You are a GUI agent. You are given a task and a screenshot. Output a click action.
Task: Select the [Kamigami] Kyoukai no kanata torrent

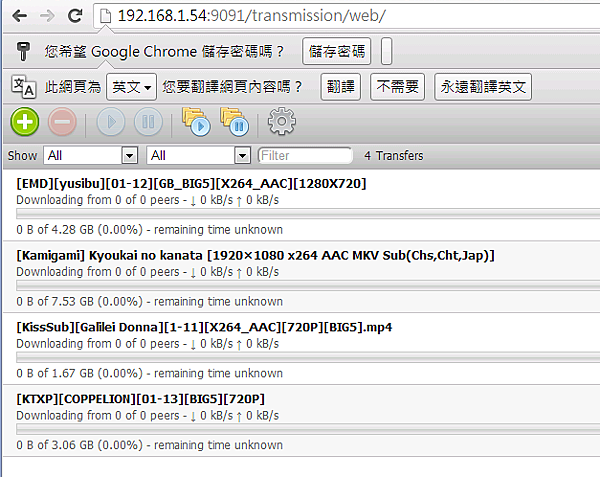[256, 256]
